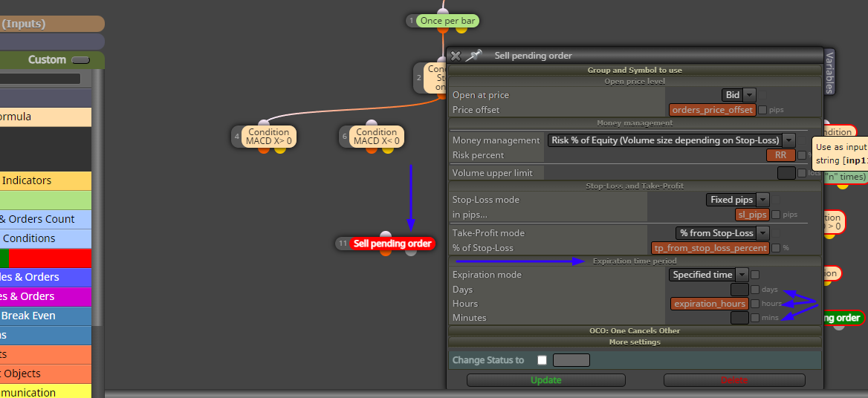868x398 pixels.
Task: Click orange output dot of Sell pending order node
Action: tap(386, 252)
